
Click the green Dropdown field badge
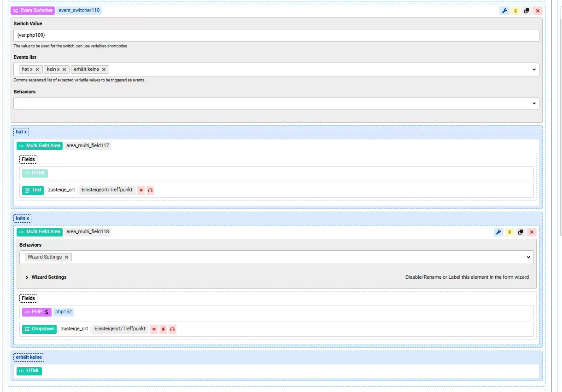[x=40, y=329]
